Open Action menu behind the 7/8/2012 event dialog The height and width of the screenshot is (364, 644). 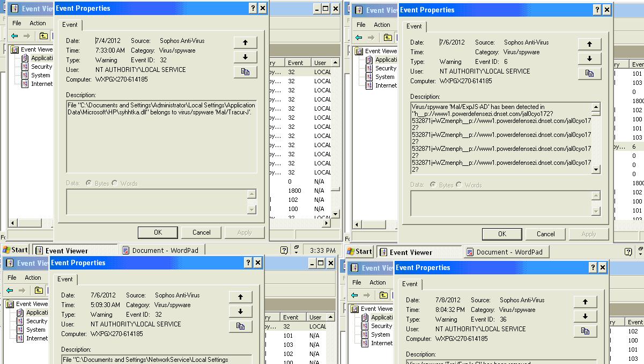pyautogui.click(x=377, y=282)
